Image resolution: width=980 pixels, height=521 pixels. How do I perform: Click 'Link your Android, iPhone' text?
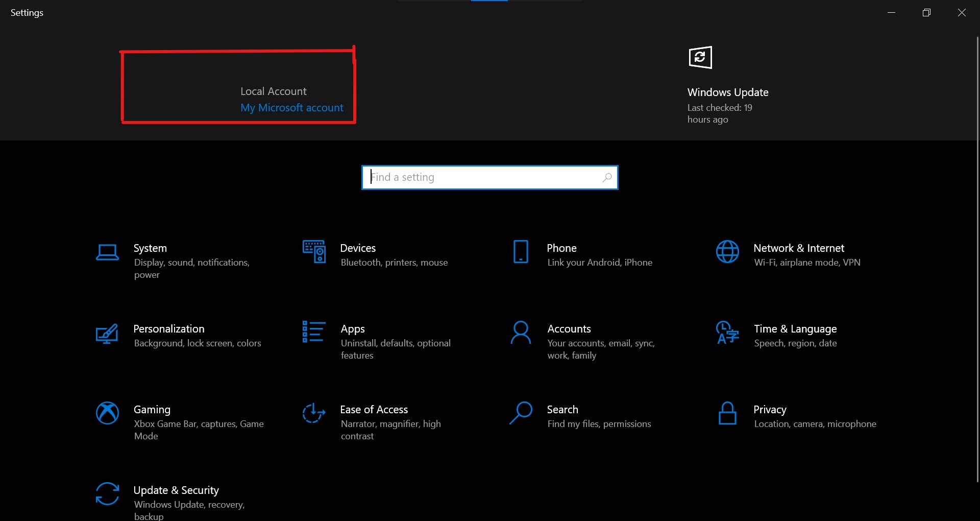[600, 263]
